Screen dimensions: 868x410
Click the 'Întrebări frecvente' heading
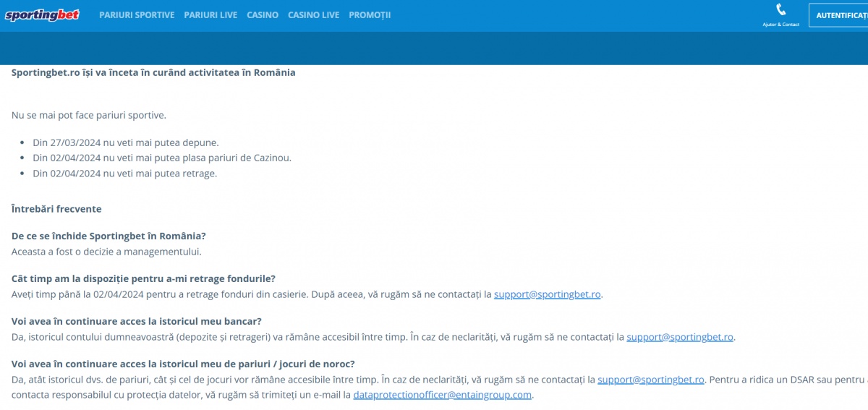tap(56, 209)
